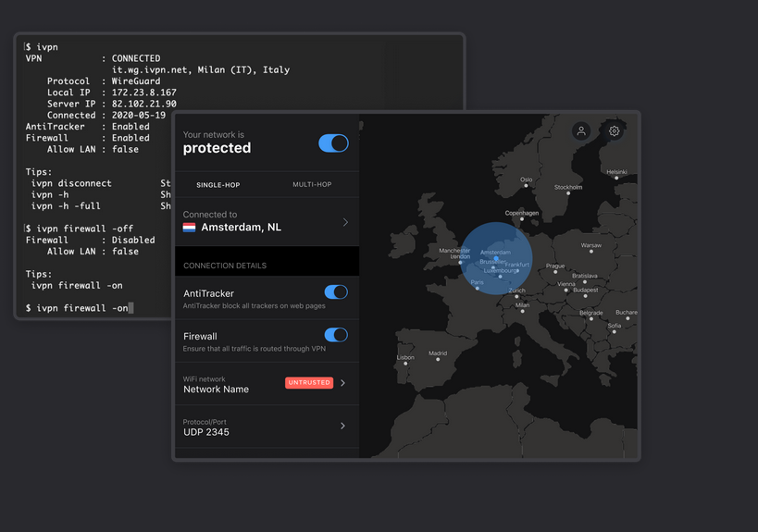The width and height of the screenshot is (758, 532).
Task: Click 'CONNECTED' status in terminal
Action: (x=136, y=58)
